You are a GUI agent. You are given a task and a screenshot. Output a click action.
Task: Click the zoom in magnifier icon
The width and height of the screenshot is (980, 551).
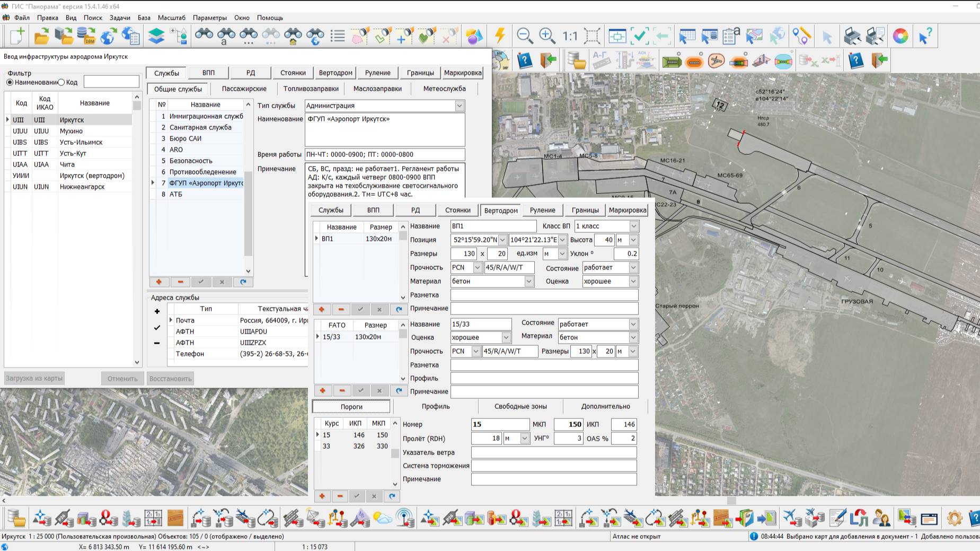point(546,36)
